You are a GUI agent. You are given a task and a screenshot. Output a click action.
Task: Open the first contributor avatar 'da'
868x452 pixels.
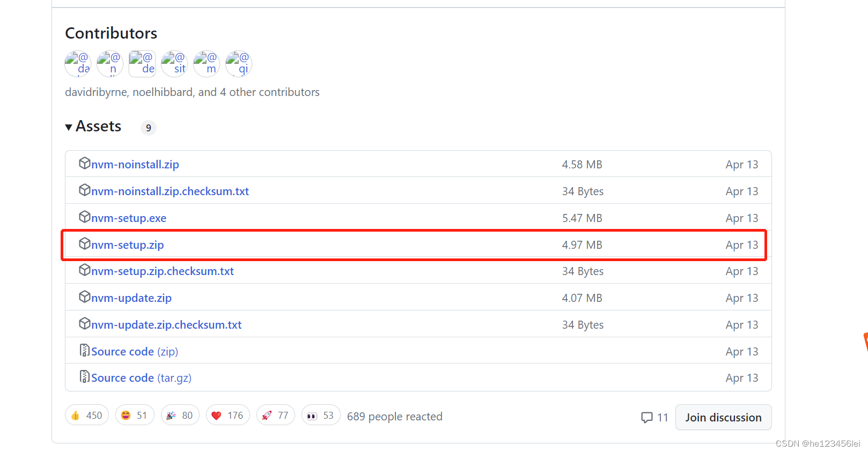78,64
